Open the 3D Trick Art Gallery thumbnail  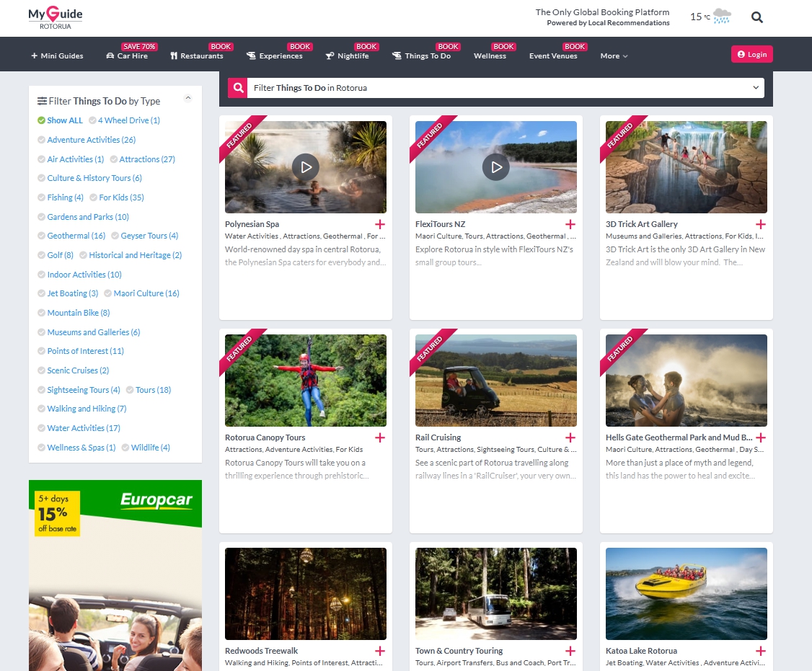[x=686, y=167]
